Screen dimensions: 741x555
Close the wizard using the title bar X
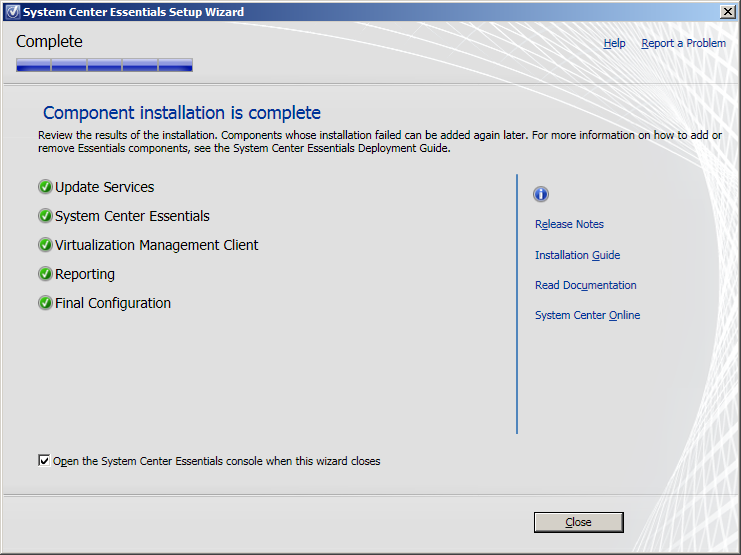[x=728, y=12]
